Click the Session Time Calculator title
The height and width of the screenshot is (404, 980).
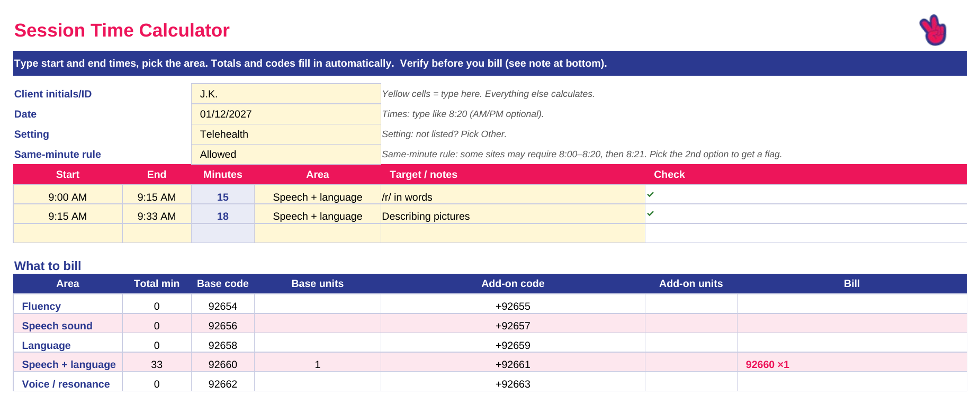(x=122, y=30)
